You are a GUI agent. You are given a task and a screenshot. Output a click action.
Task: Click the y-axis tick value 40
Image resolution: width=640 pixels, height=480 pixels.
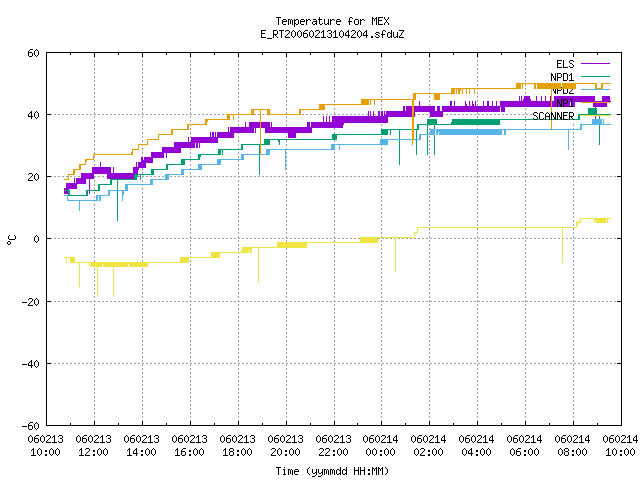[33, 115]
